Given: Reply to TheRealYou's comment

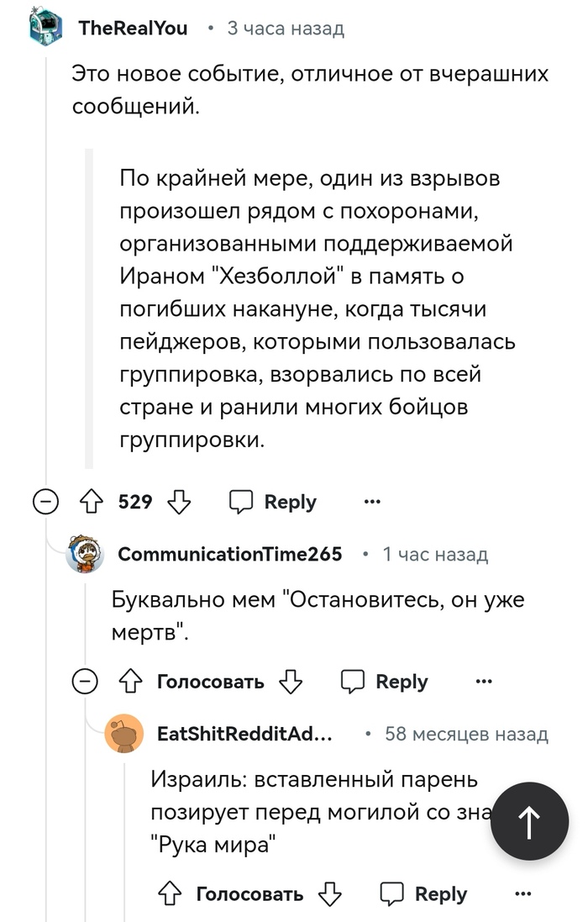Looking at the screenshot, I should (274, 503).
